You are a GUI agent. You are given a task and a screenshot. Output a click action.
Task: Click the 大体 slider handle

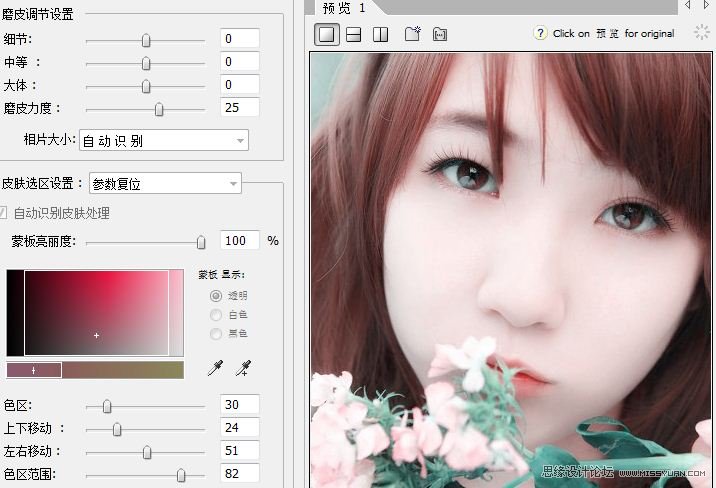[x=146, y=86]
